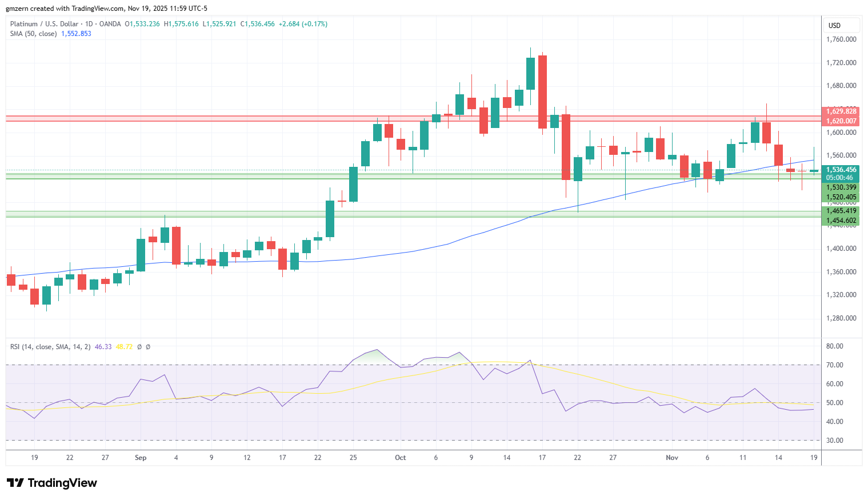Click the red resistance tag "1,629.828"

[x=841, y=111]
